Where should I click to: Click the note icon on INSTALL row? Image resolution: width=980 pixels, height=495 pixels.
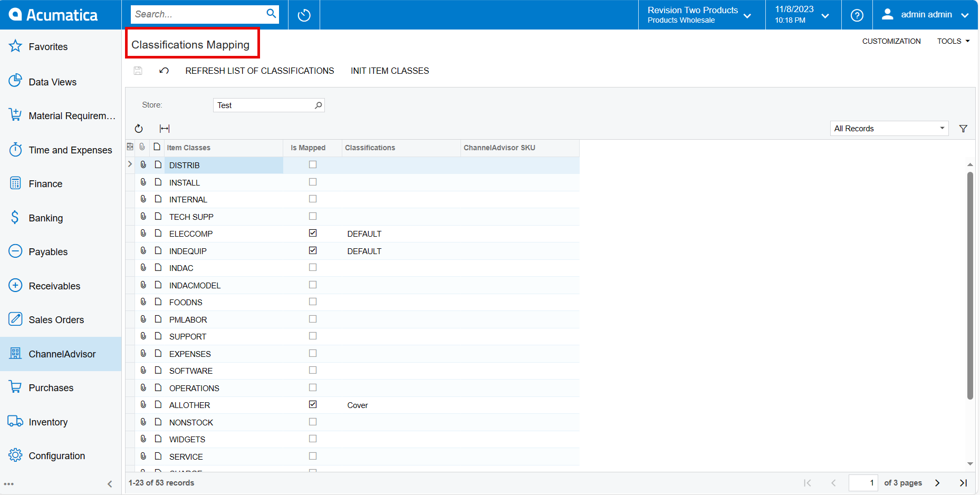click(158, 182)
